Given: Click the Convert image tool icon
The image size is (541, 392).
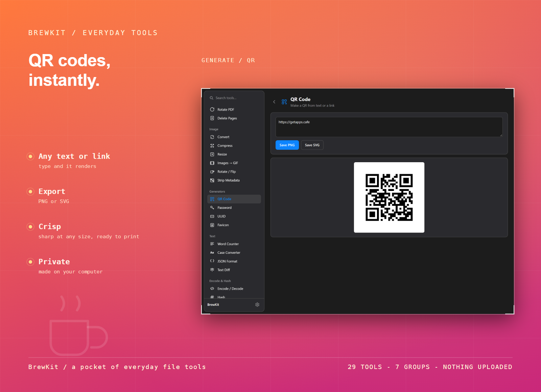Looking at the screenshot, I should click(212, 137).
